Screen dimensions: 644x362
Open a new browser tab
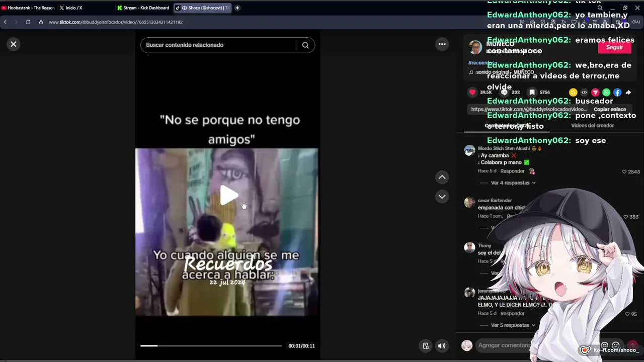(x=237, y=8)
